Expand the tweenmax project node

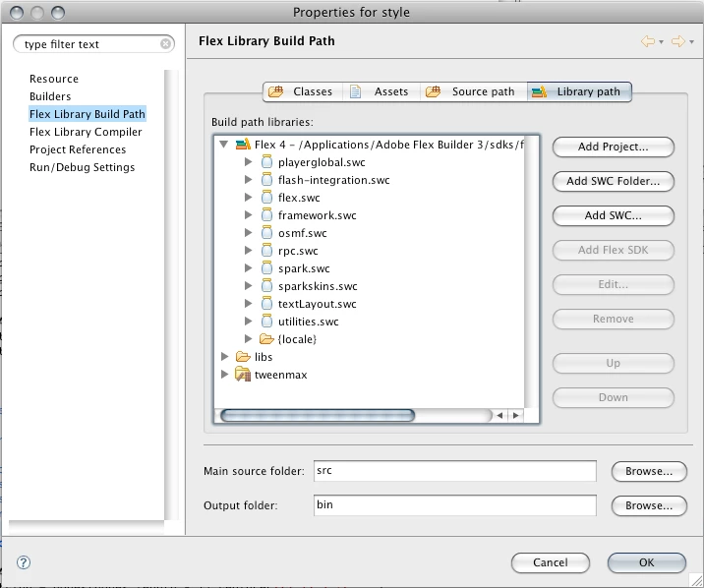pyautogui.click(x=224, y=375)
